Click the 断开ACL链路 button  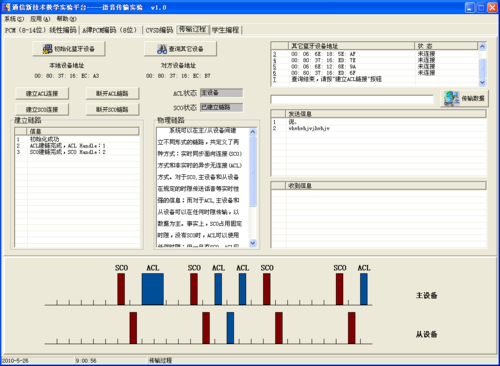[x=112, y=93]
